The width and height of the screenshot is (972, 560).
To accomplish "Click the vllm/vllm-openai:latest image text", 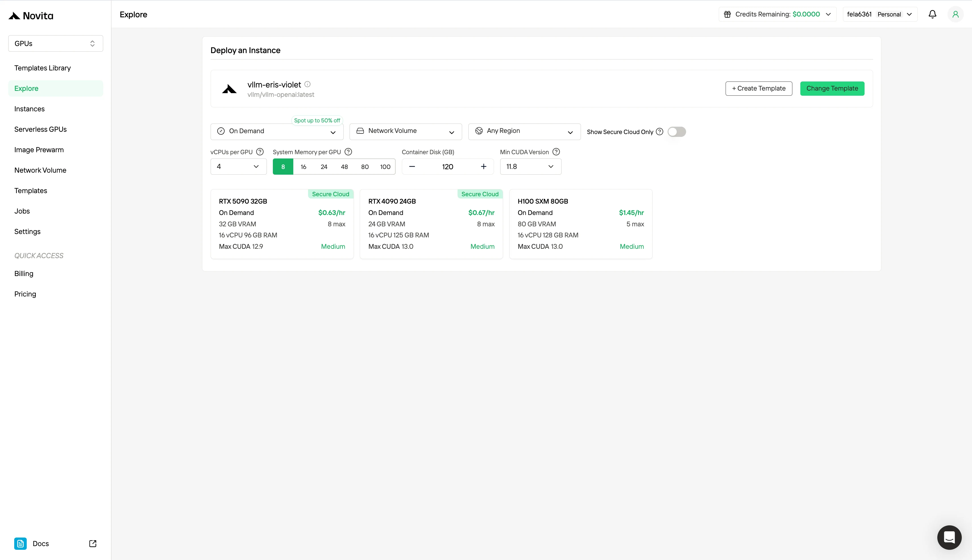I will coord(281,95).
